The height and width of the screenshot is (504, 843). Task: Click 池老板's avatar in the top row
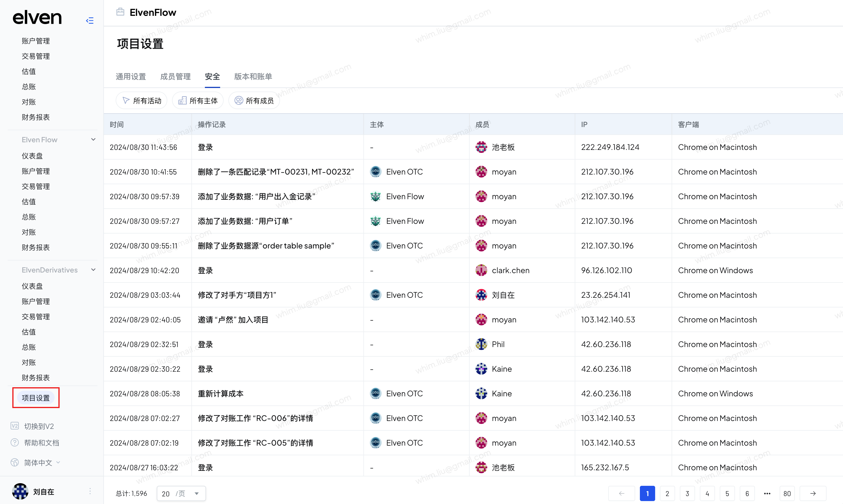coord(481,147)
